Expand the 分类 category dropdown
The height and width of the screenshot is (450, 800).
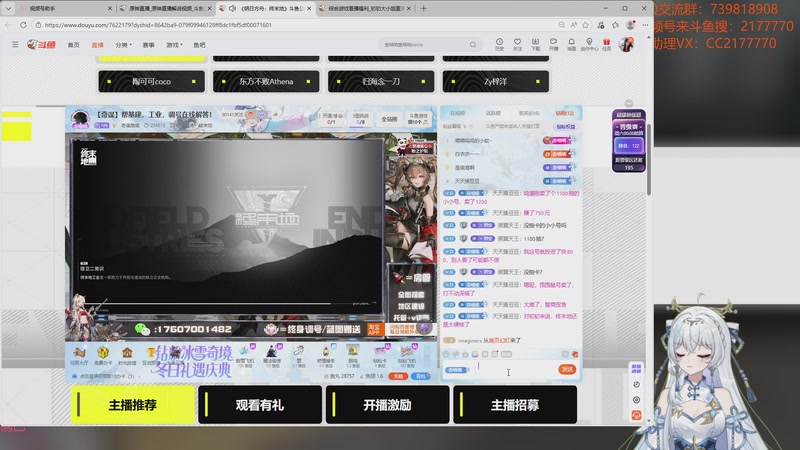123,45
